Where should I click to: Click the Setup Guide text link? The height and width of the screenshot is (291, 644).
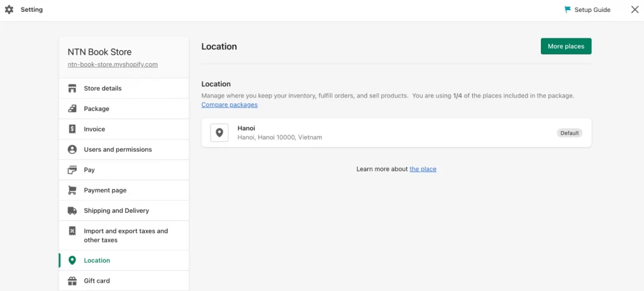[592, 9]
